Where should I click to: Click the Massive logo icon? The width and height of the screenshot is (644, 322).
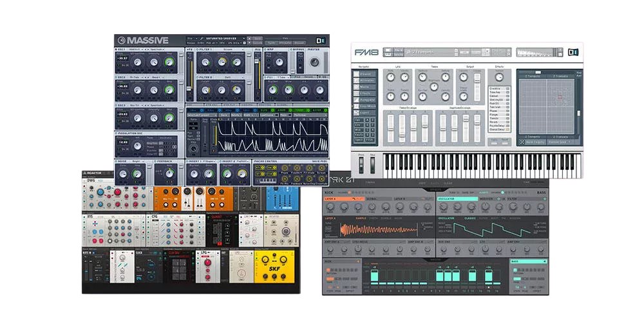click(122, 40)
